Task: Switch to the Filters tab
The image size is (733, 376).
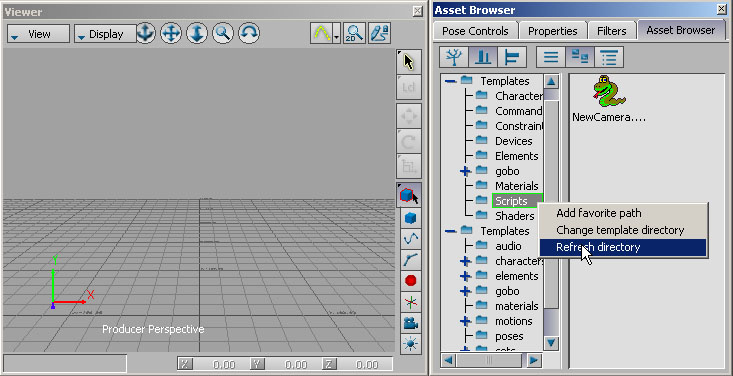Action: [611, 31]
